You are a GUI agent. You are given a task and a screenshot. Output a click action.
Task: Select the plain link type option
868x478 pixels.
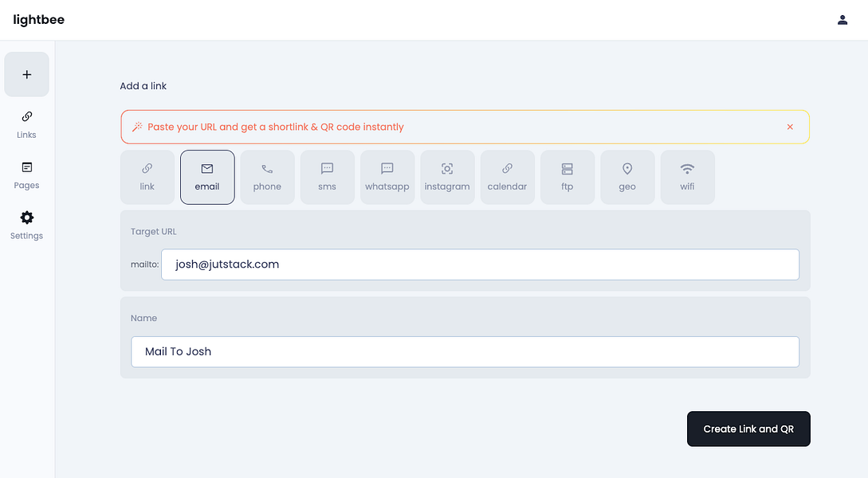[147, 176]
